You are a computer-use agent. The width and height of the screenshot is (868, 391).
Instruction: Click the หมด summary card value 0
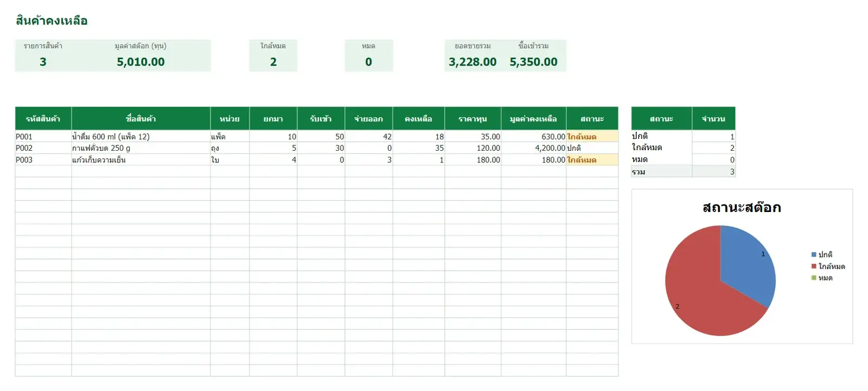(x=368, y=62)
